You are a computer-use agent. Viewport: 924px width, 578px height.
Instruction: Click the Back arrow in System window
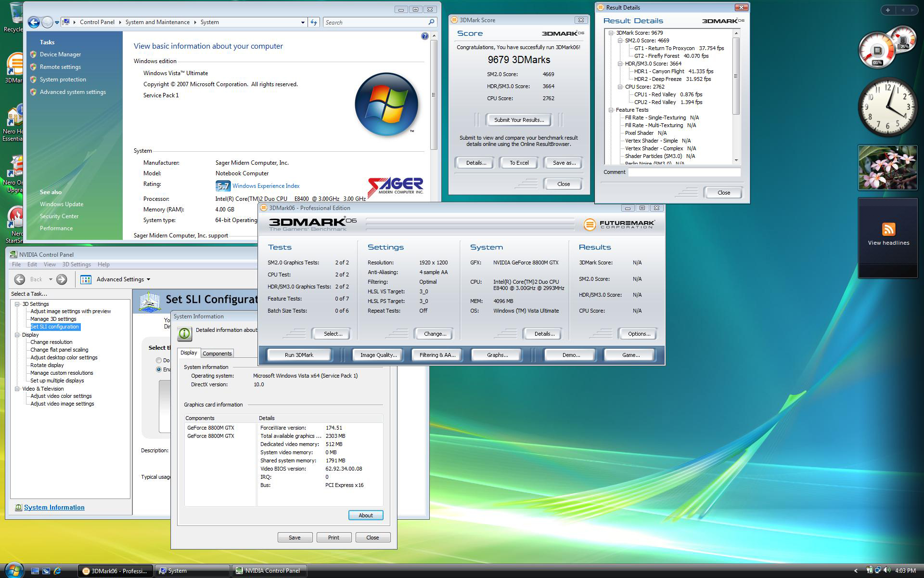click(x=33, y=22)
